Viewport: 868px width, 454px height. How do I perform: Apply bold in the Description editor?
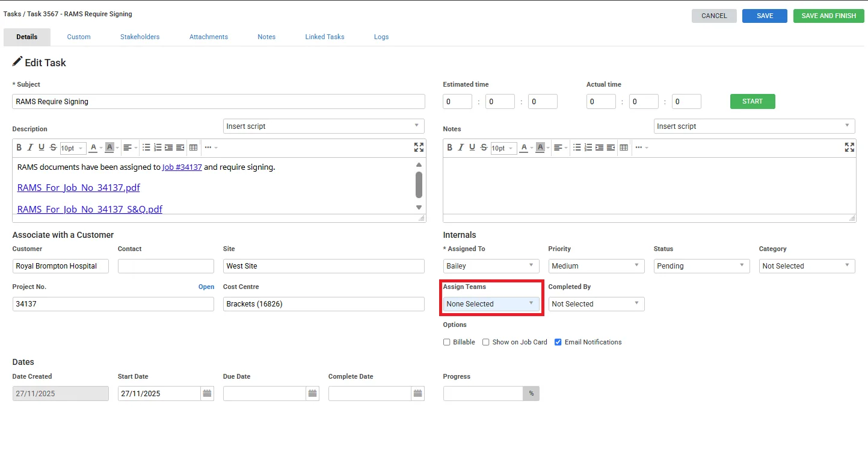(19, 148)
